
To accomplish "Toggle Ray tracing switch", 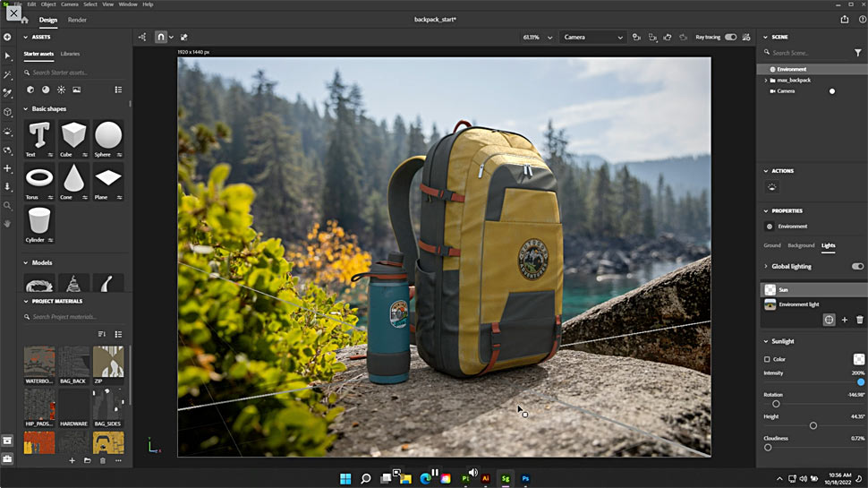I will 731,37.
